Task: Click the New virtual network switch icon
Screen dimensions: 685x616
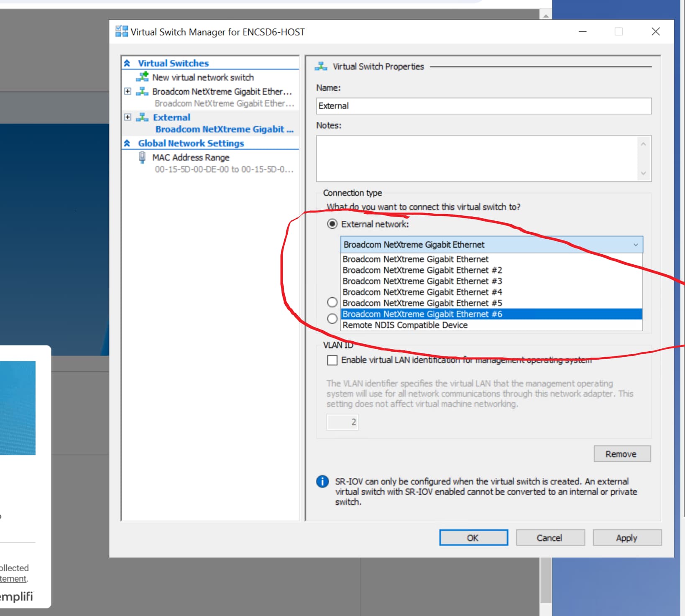Action: [x=143, y=77]
